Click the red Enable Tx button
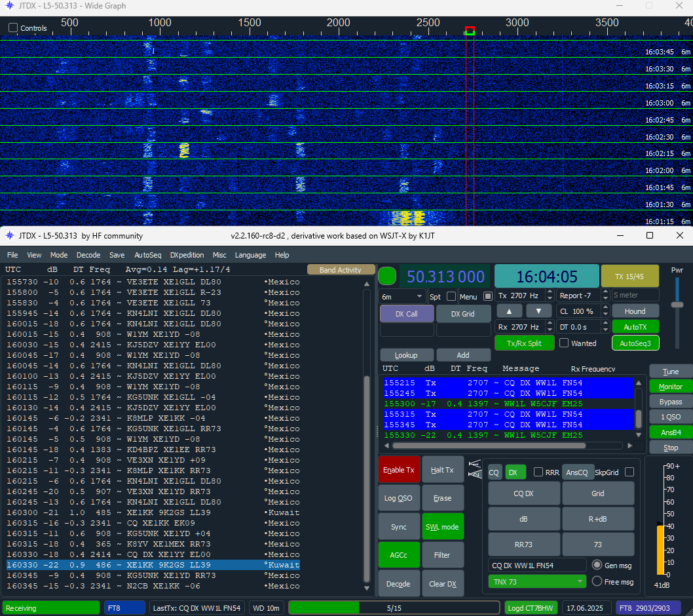The image size is (693, 616). [x=399, y=470]
